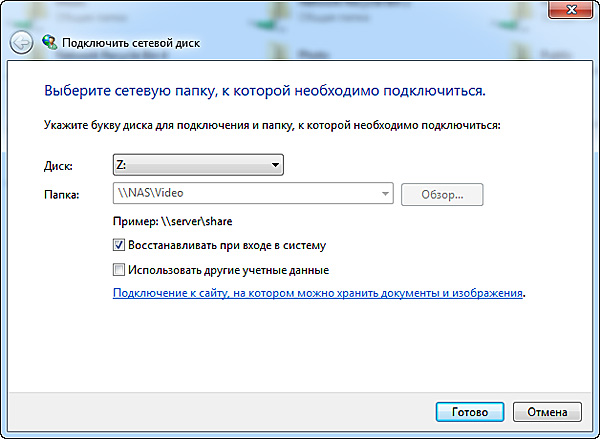Click the back arrow button

pyautogui.click(x=21, y=43)
